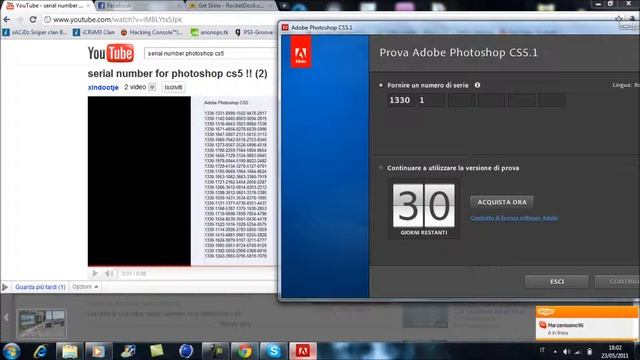This screenshot has width=640, height=360.
Task: Click the volume icon in the system tray
Action: (567, 351)
